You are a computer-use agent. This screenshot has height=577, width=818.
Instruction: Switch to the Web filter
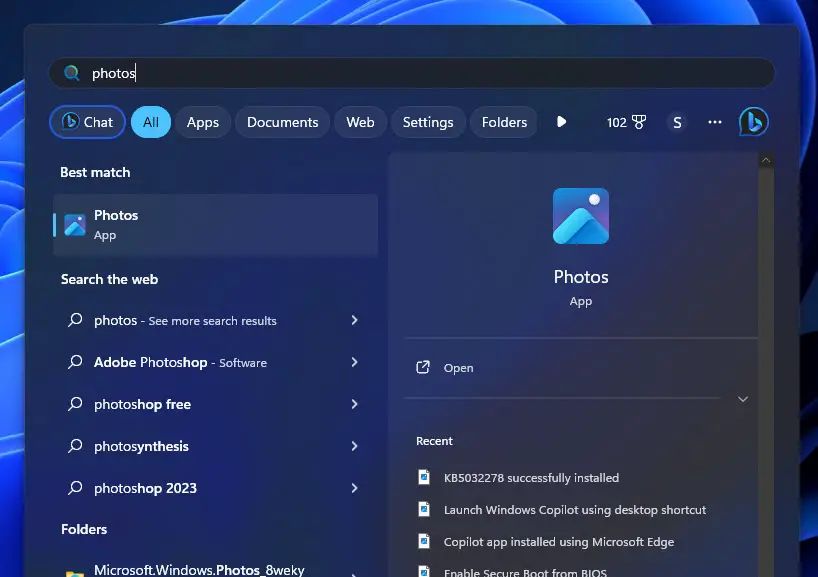coord(360,122)
